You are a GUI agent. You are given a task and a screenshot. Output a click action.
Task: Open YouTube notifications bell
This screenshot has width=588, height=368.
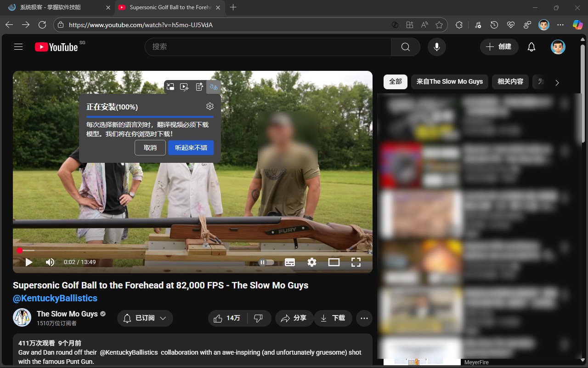[531, 47]
